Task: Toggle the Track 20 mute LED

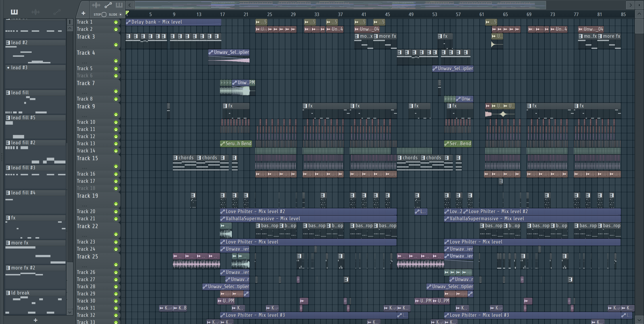Action: [x=116, y=212]
